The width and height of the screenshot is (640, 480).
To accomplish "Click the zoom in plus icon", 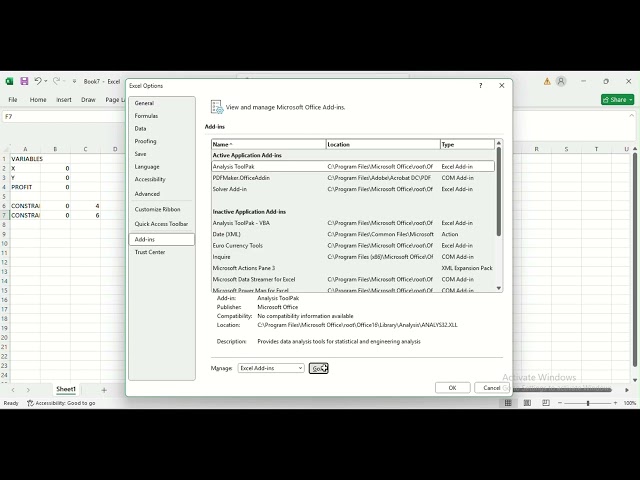I will (615, 403).
